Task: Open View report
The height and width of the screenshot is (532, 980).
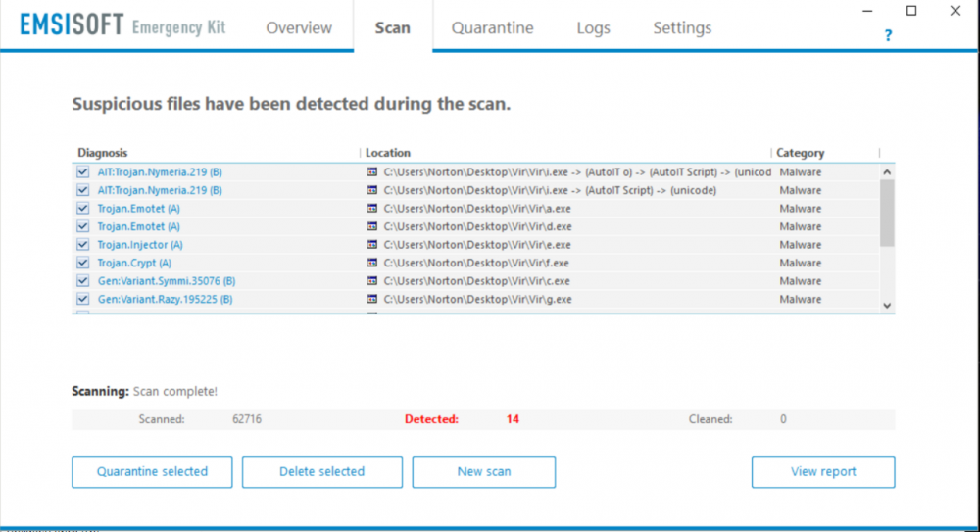Action: [823, 472]
